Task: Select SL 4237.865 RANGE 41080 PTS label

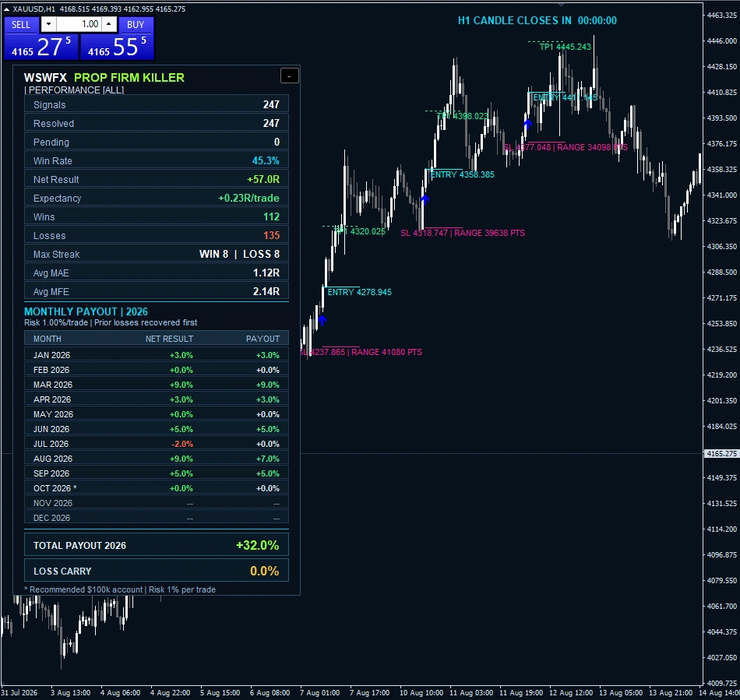Action: click(x=361, y=352)
